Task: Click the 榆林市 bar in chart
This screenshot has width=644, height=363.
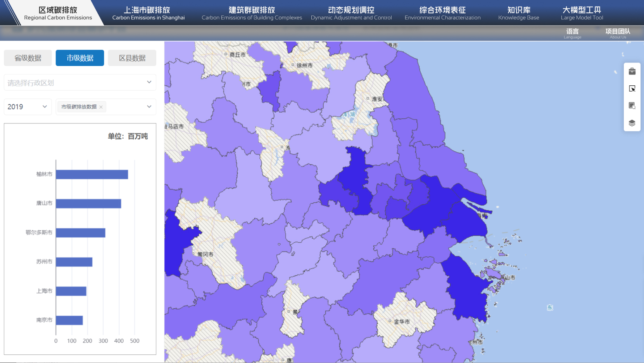Action: pos(92,174)
